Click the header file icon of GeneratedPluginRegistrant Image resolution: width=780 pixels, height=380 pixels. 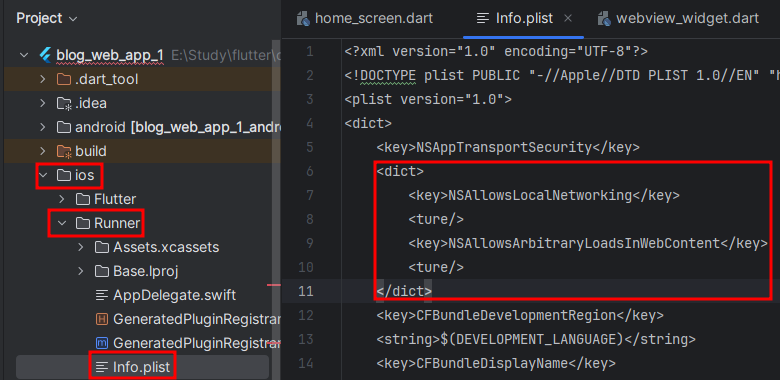tap(101, 319)
